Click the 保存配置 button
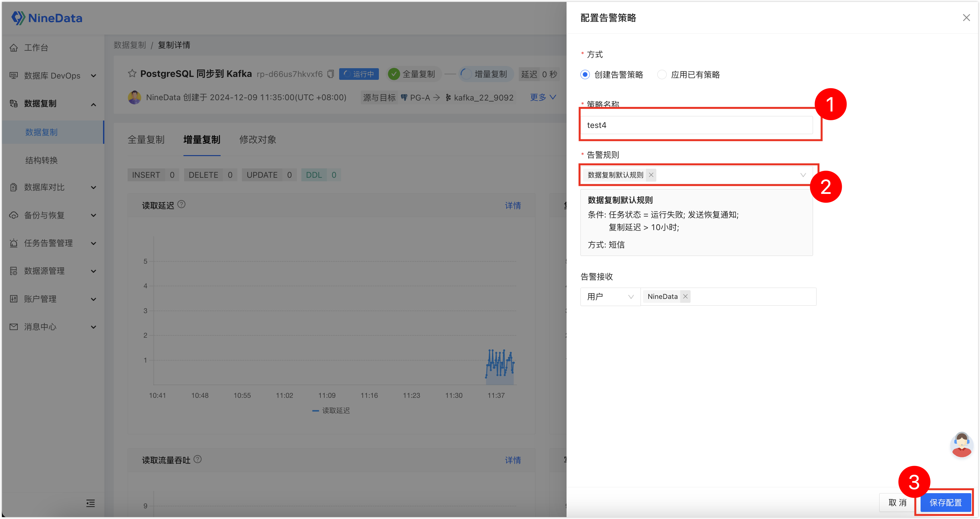 point(945,502)
